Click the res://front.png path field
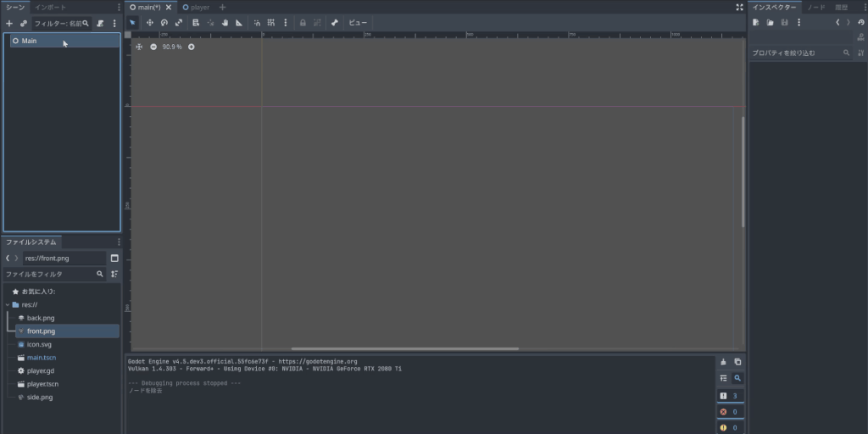868x434 pixels. coord(64,258)
